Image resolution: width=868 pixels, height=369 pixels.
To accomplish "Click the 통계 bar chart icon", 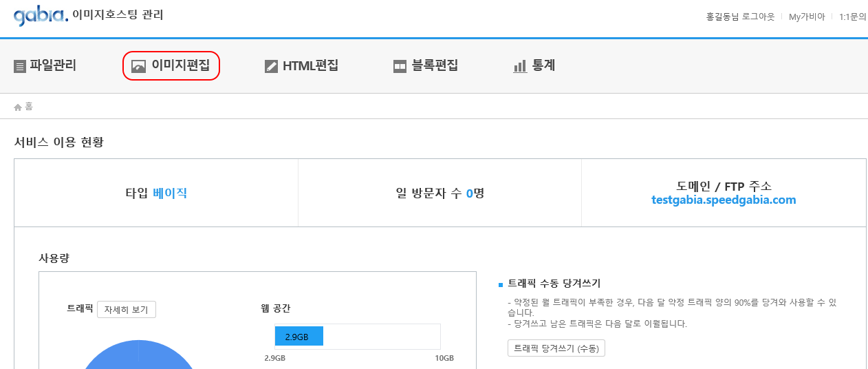I will (520, 67).
